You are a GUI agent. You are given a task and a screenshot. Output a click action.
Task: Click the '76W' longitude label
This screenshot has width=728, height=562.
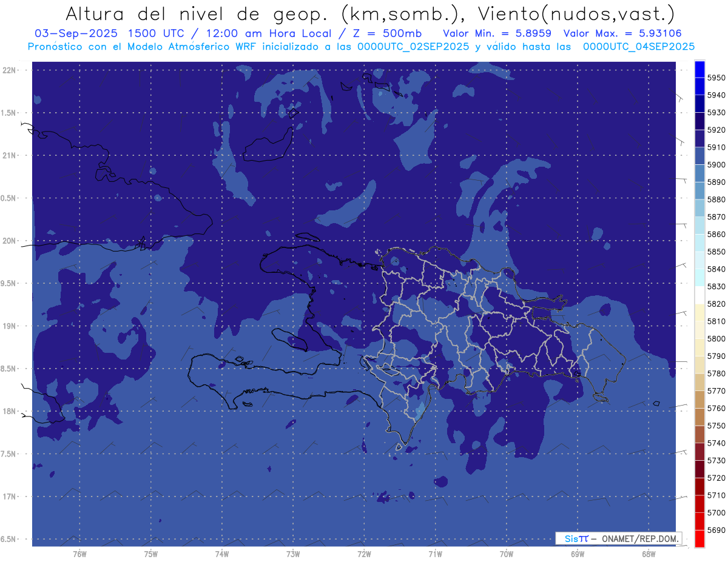[x=79, y=554]
